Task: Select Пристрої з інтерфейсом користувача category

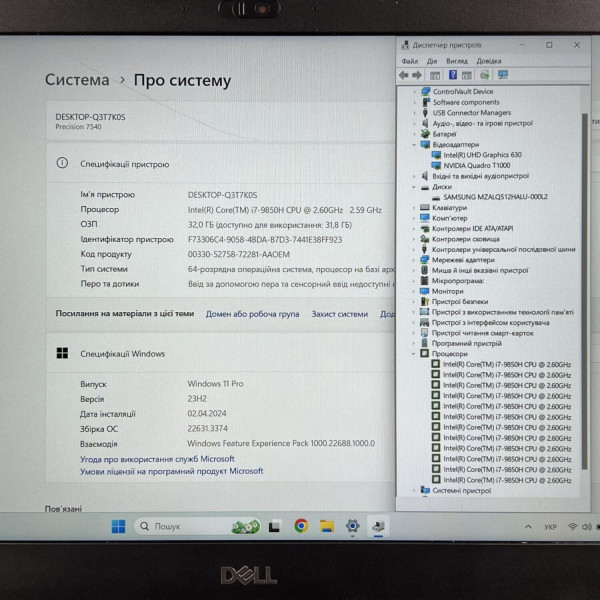Action: coord(491,323)
